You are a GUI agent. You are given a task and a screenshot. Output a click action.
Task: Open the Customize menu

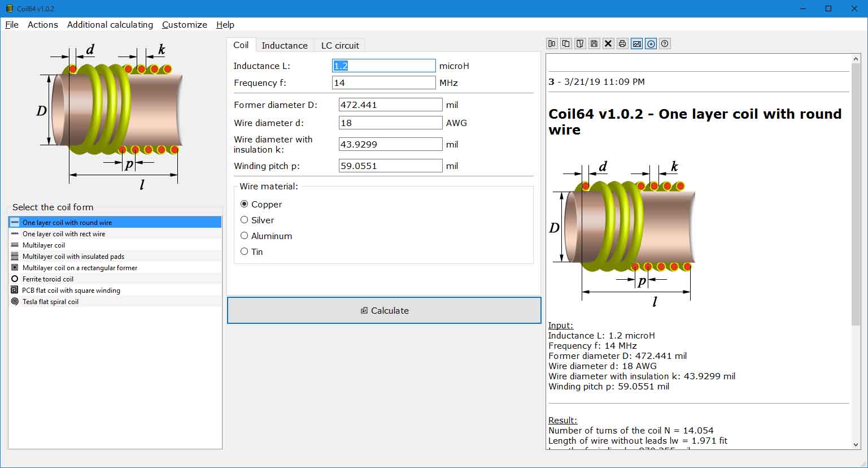[185, 24]
